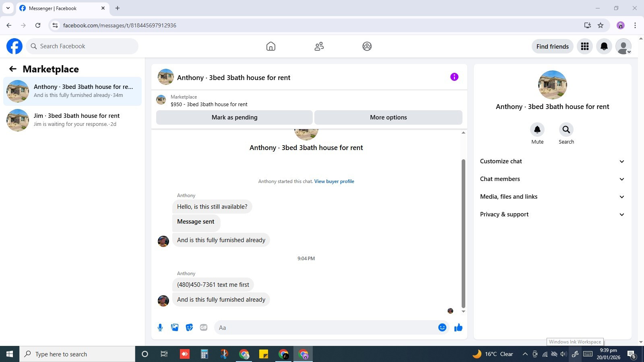Image resolution: width=644 pixels, height=362 pixels.
Task: Reload the current page
Action: 38,25
